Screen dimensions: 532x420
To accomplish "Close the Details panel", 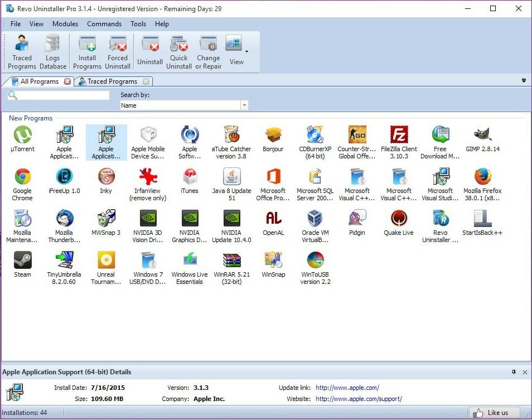I will click(525, 372).
